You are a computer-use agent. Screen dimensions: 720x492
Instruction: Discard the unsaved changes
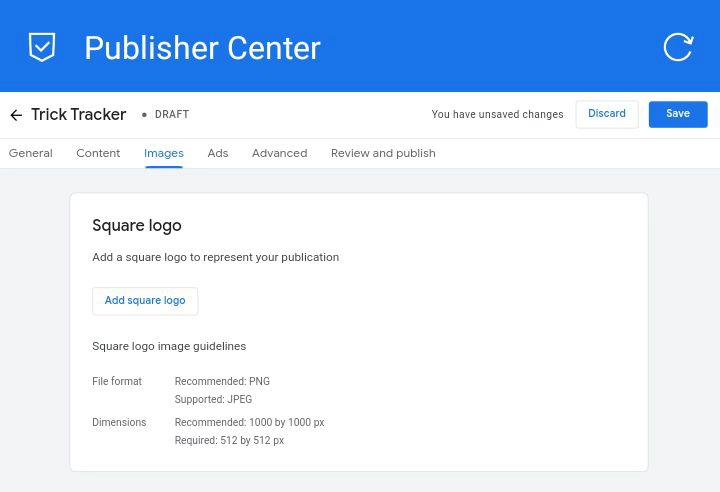click(x=606, y=114)
